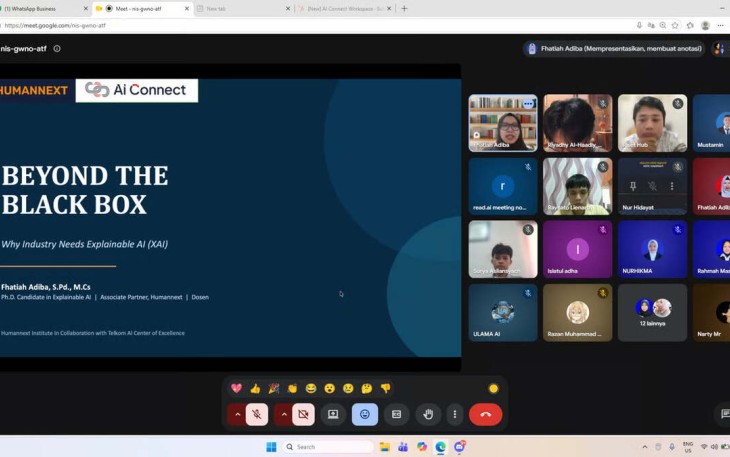Image resolution: width=730 pixels, height=457 pixels.
Task: Start presenting your screen
Action: pos(333,414)
